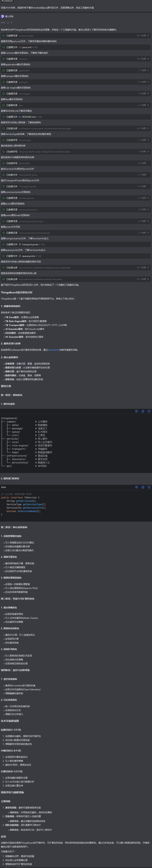
Task: Expand the references chevron showing 25
Action: click(11, 23)
